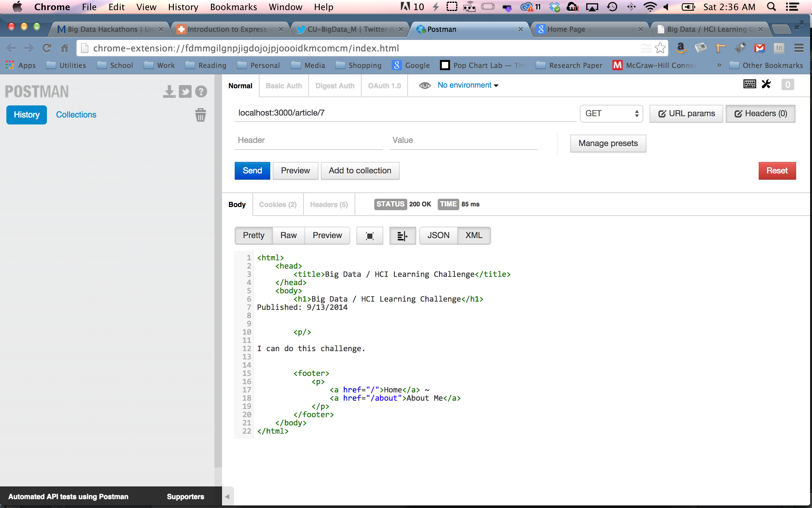The height and width of the screenshot is (508, 812).
Task: Switch response language to XML
Action: click(x=474, y=236)
